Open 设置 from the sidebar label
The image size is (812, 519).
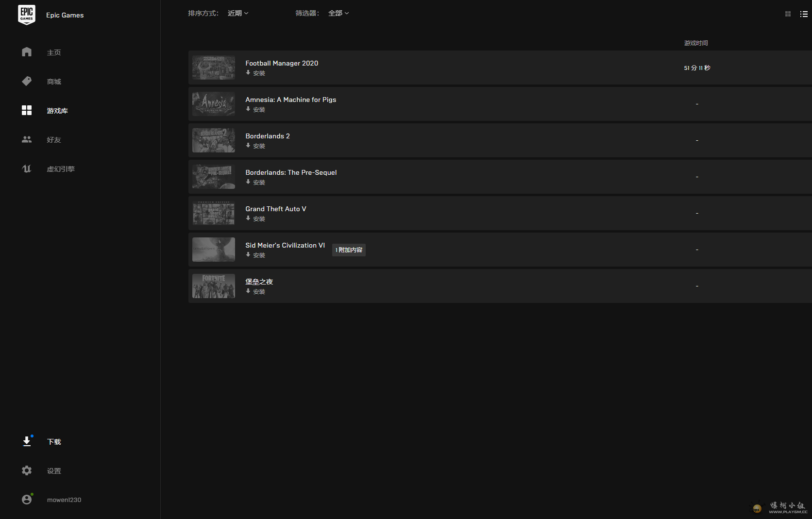54,471
